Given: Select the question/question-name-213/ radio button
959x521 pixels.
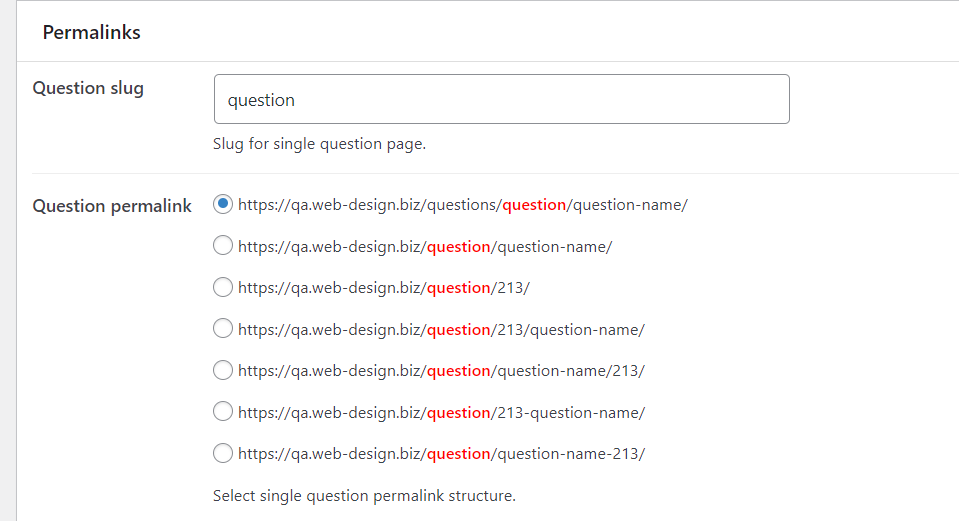Looking at the screenshot, I should 223,453.
